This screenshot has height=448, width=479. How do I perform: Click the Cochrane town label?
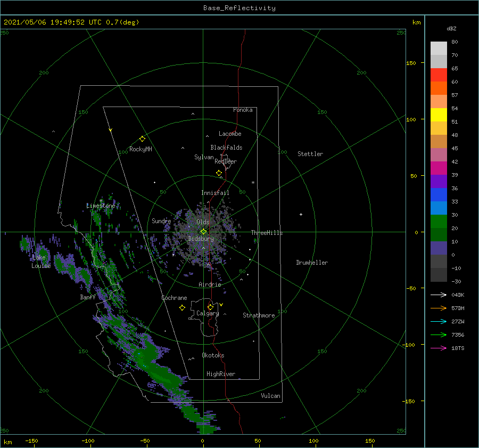click(x=174, y=298)
